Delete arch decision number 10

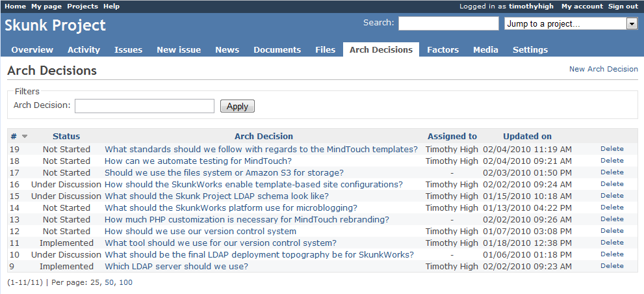tap(612, 254)
